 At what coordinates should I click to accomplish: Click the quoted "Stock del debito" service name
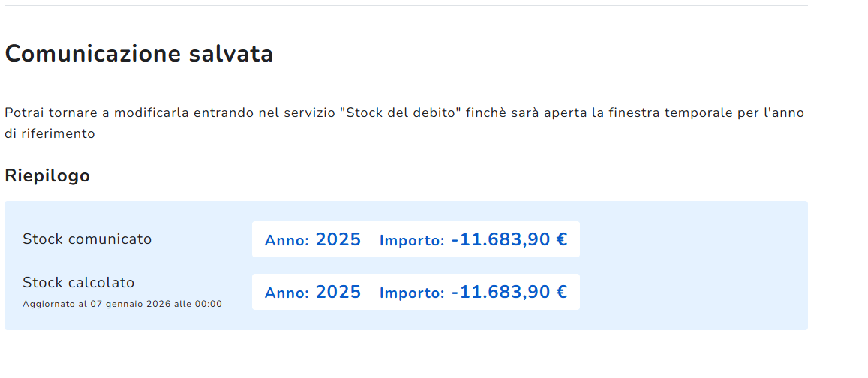coord(399,113)
